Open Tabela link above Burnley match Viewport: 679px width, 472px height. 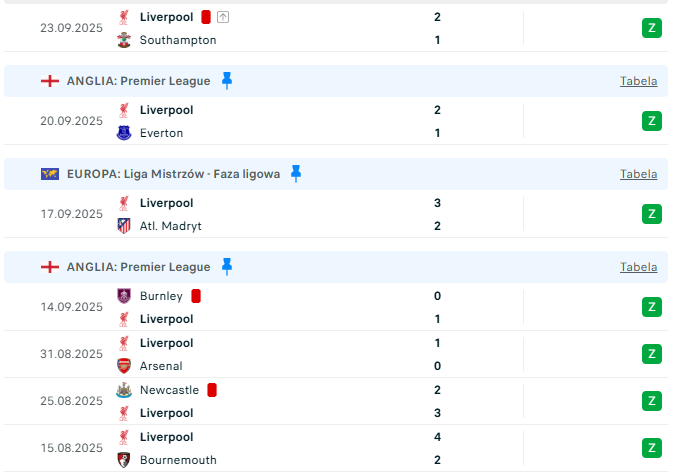(x=638, y=267)
